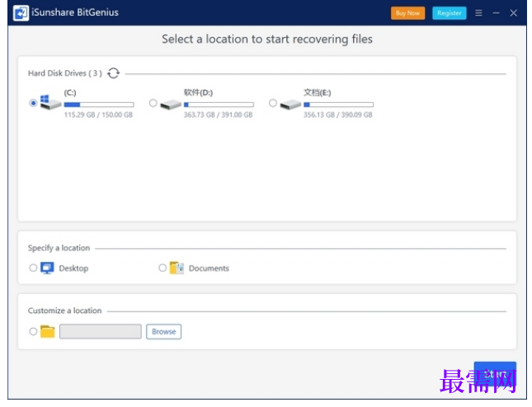532x407 pixels.
Task: Click the 115.29 GB / 150.00 GB text
Action: pos(98,115)
